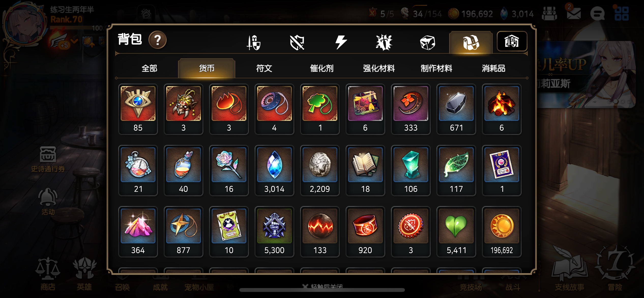Select the blue crystal item showing 3,014
Viewport: 644px width, 298px height.
point(274,170)
